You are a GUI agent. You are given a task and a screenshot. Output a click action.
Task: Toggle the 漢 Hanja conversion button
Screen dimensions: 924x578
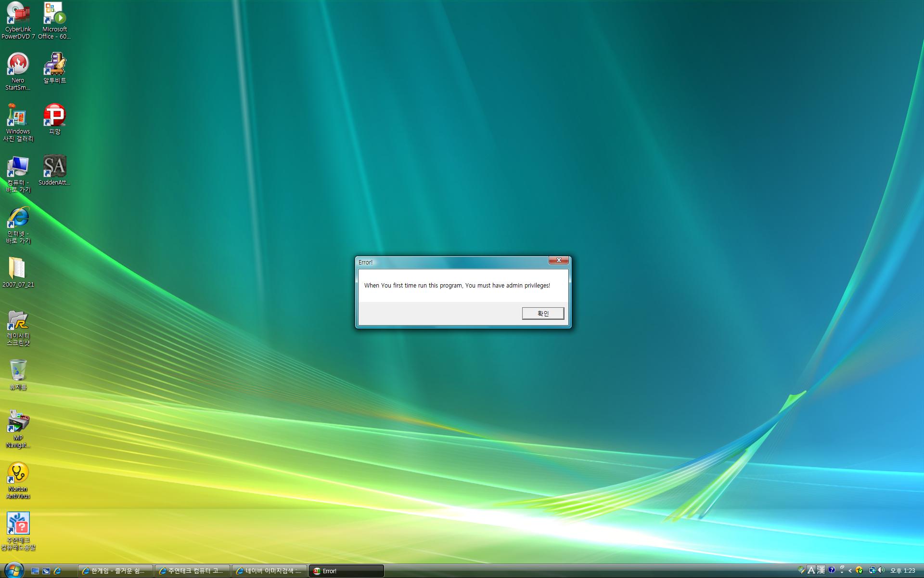[x=821, y=570]
